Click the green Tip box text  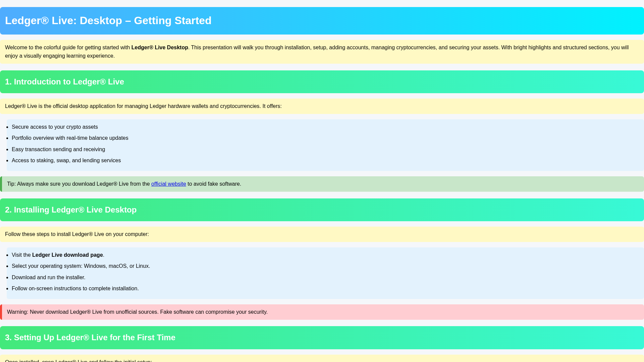coord(124,184)
